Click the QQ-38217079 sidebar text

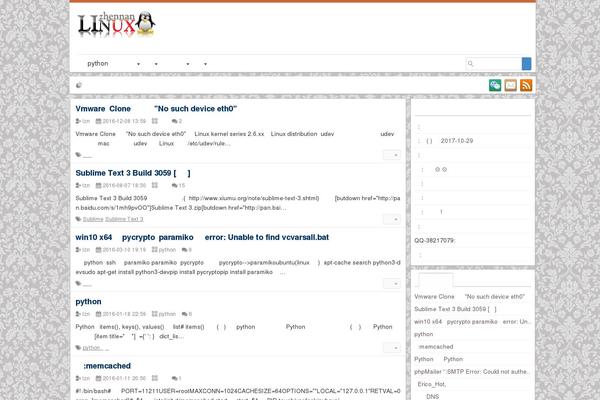pyautogui.click(x=435, y=240)
